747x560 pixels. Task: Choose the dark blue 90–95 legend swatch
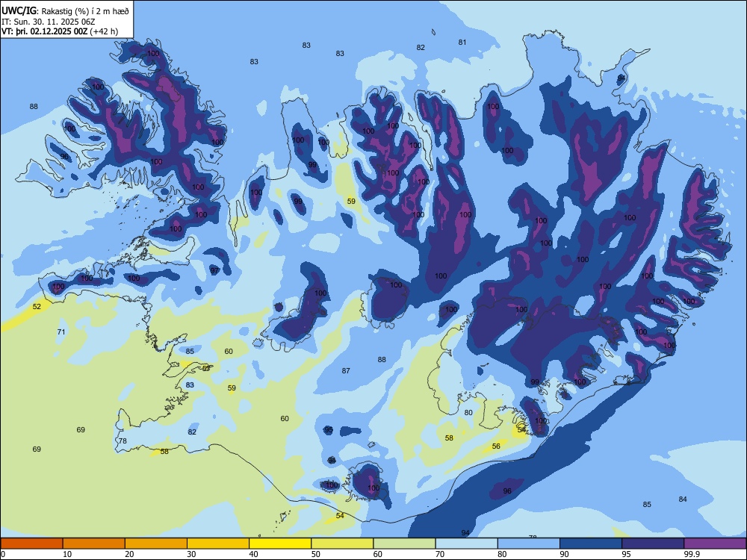pyautogui.click(x=591, y=544)
